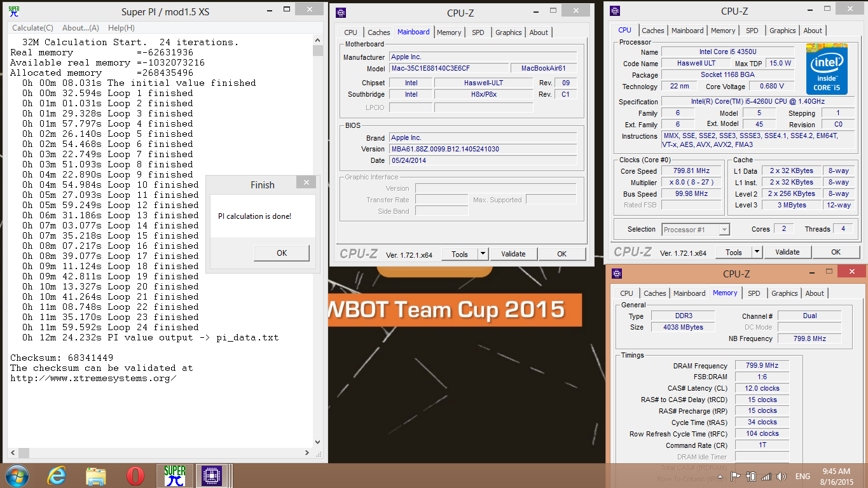Open About tab in Mainboard window

pyautogui.click(x=539, y=32)
